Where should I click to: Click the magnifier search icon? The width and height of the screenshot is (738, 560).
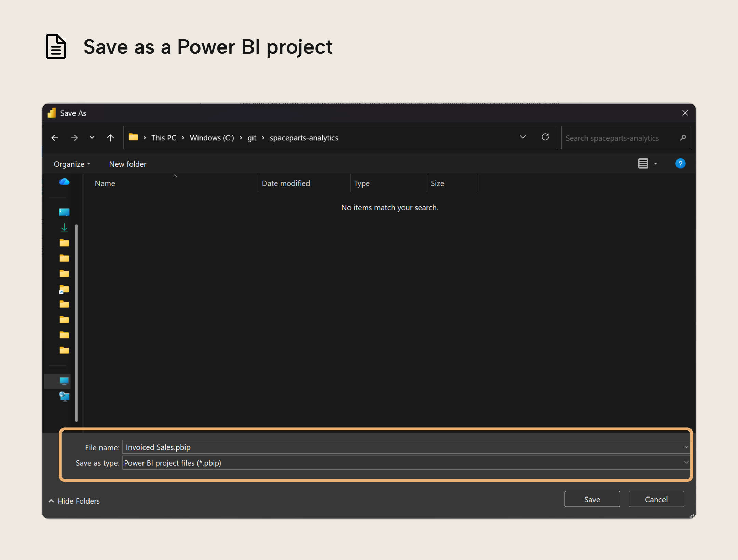pos(683,138)
